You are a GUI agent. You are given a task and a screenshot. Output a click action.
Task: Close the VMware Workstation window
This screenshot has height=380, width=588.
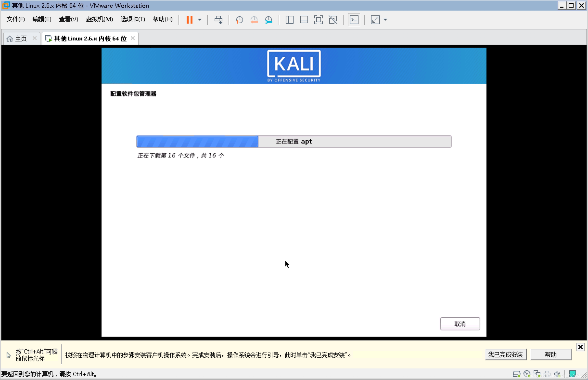point(581,6)
